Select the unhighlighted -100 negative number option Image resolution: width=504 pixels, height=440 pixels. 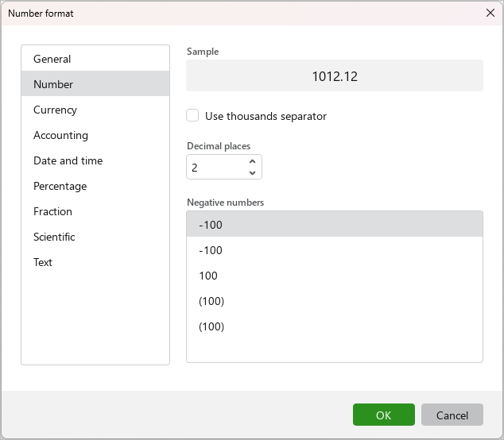(x=335, y=250)
